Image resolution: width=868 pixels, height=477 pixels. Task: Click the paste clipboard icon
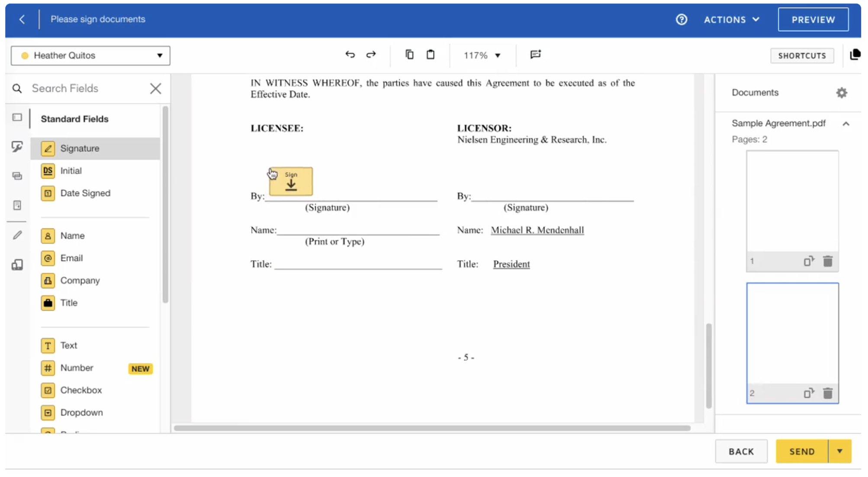(x=430, y=55)
